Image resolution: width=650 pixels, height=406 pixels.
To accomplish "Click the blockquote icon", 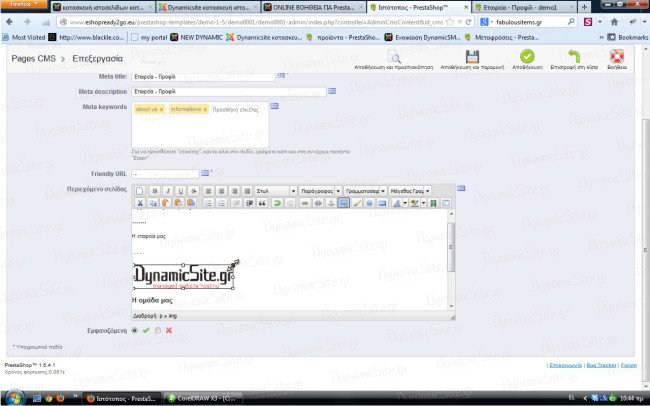I will pos(262,203).
